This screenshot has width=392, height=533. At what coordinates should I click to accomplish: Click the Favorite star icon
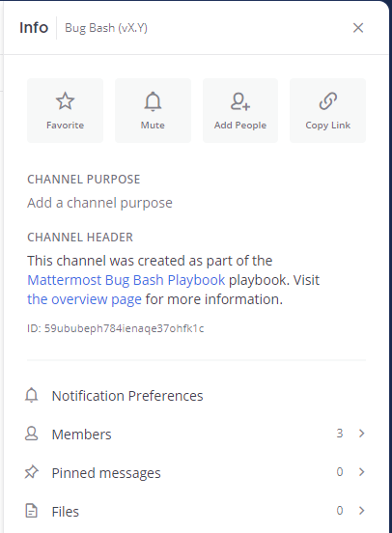65,101
